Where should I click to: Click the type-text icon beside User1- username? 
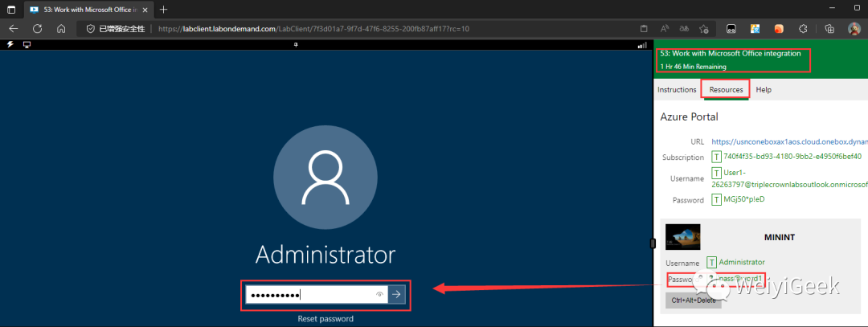[x=716, y=174]
